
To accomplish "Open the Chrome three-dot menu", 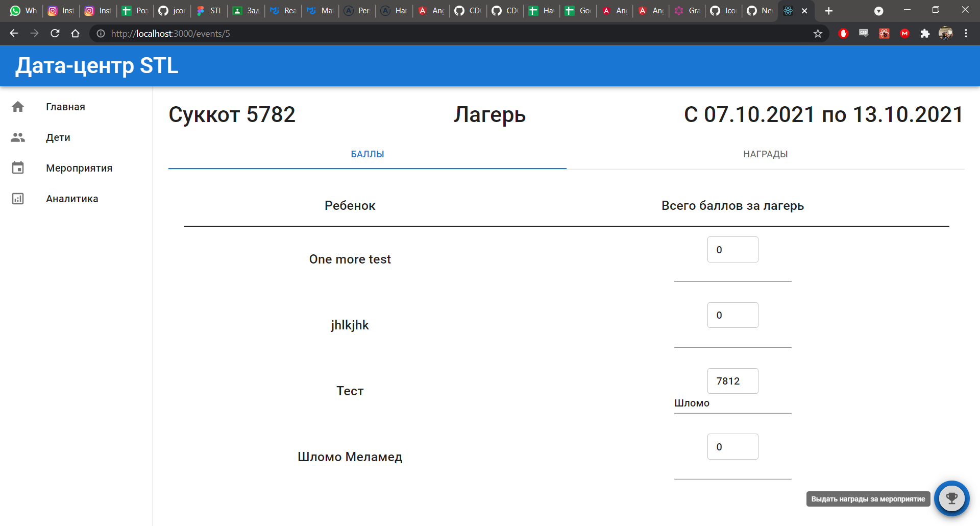I will [966, 33].
